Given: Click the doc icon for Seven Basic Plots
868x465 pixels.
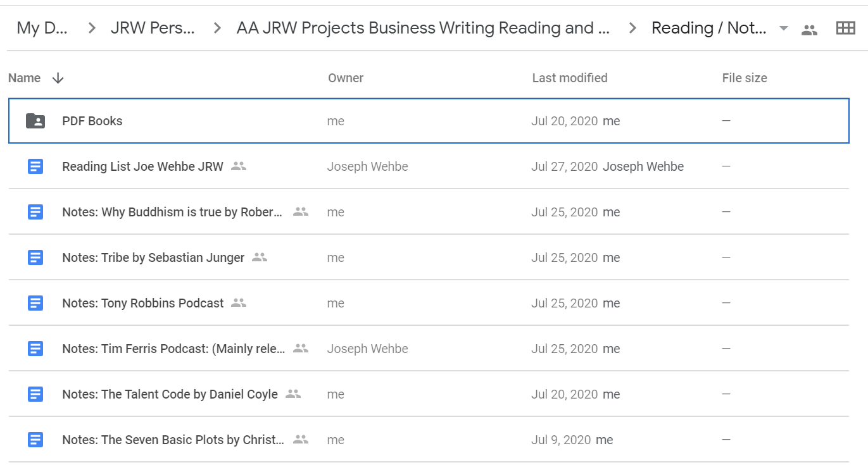Looking at the screenshot, I should tap(35, 440).
